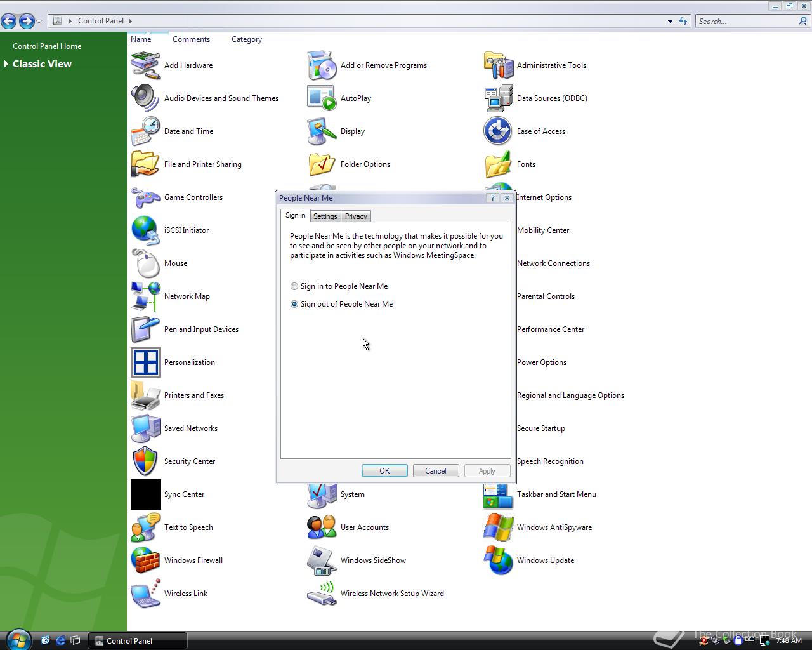Select the Sign in tab
Viewport: 812px width, 650px height.
(295, 216)
